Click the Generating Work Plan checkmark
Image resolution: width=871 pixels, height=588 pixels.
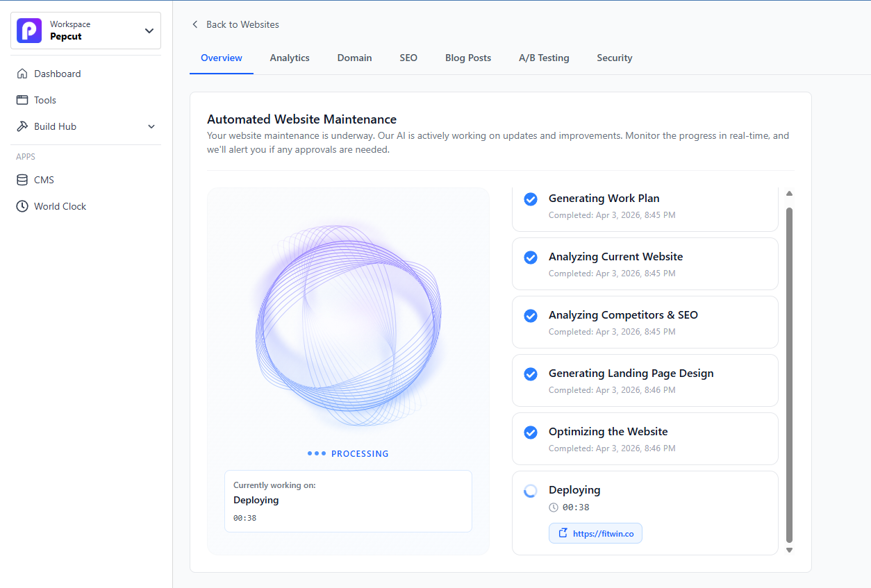click(530, 199)
